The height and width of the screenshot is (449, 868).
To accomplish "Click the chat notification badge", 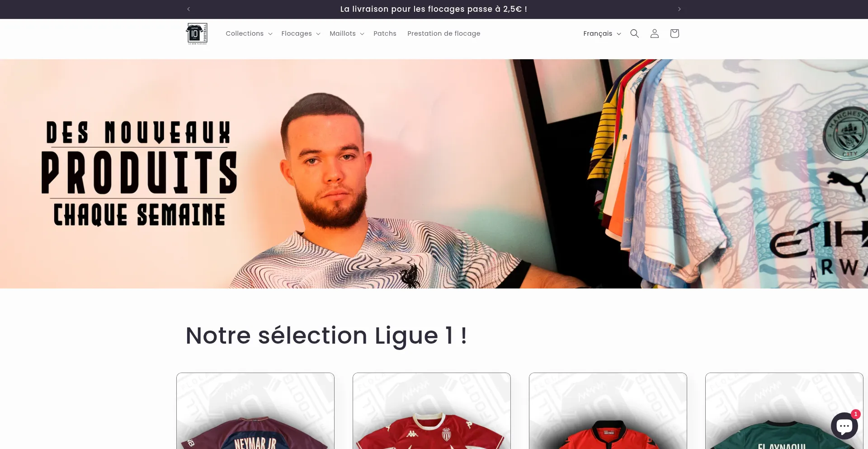I will 855,414.
